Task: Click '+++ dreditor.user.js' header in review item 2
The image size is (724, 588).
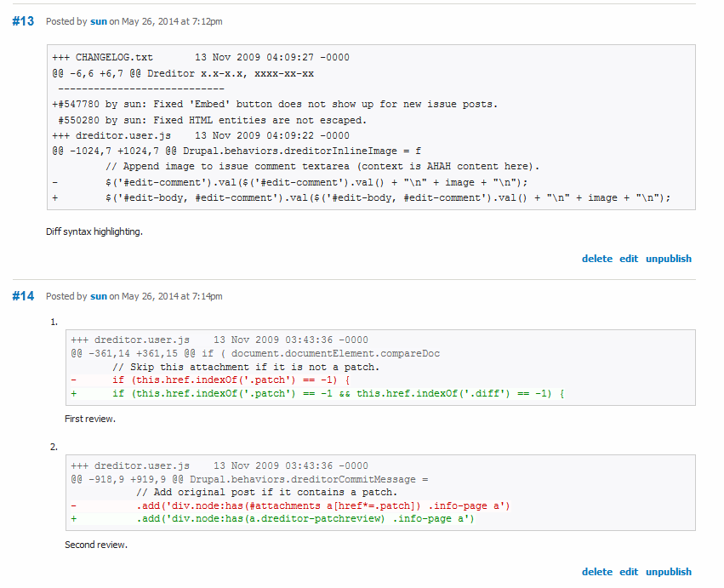Action: 219,466
